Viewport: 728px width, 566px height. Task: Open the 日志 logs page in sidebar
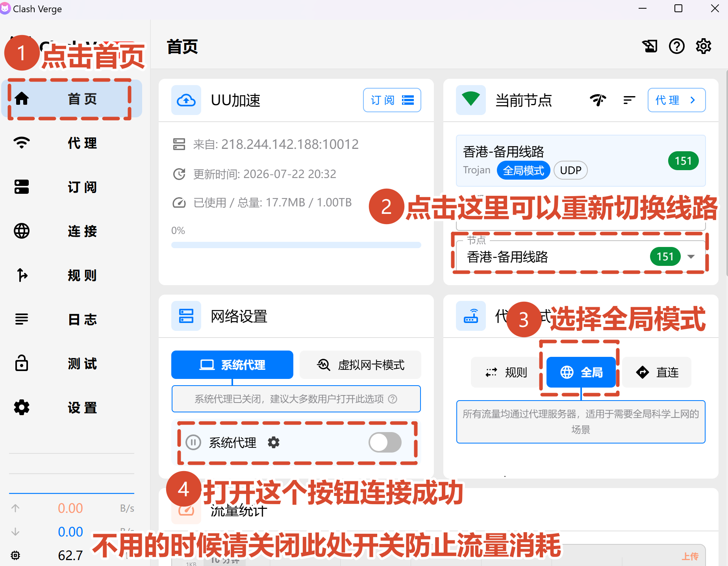point(72,319)
